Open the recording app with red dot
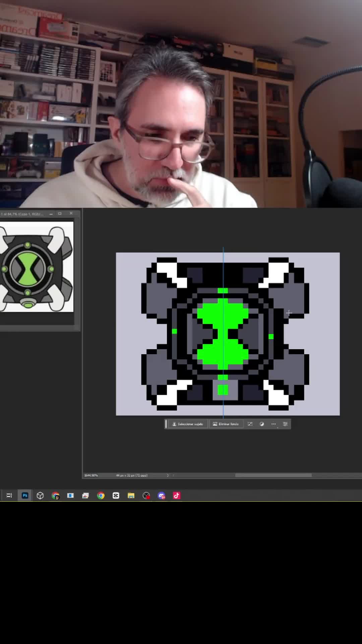Screen dimensions: 362x644 [146, 495]
